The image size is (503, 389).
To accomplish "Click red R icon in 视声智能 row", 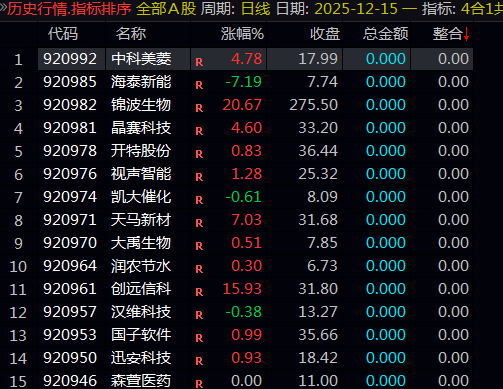I will [x=199, y=177].
